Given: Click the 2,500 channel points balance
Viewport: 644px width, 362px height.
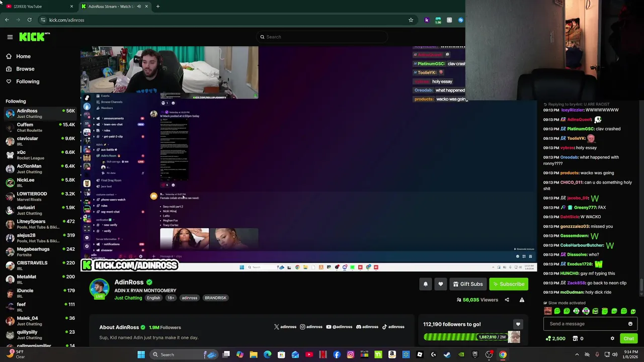Looking at the screenshot, I should point(555,338).
